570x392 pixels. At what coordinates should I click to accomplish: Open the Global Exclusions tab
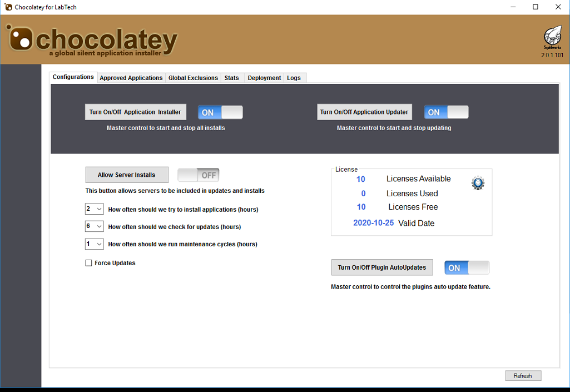click(x=193, y=78)
